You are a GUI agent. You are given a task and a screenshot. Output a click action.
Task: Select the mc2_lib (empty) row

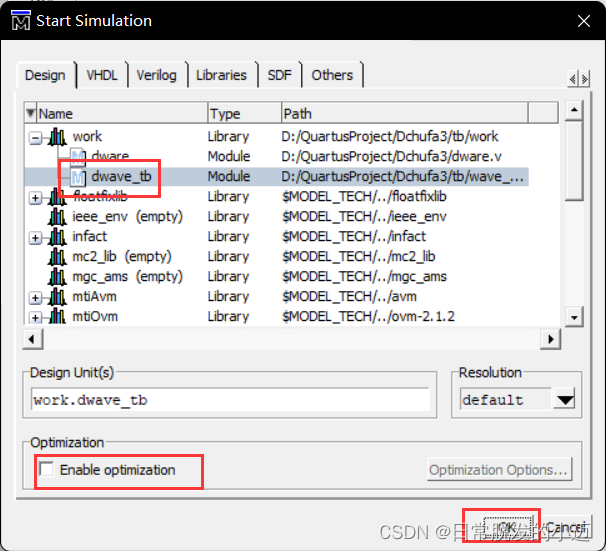(276, 257)
